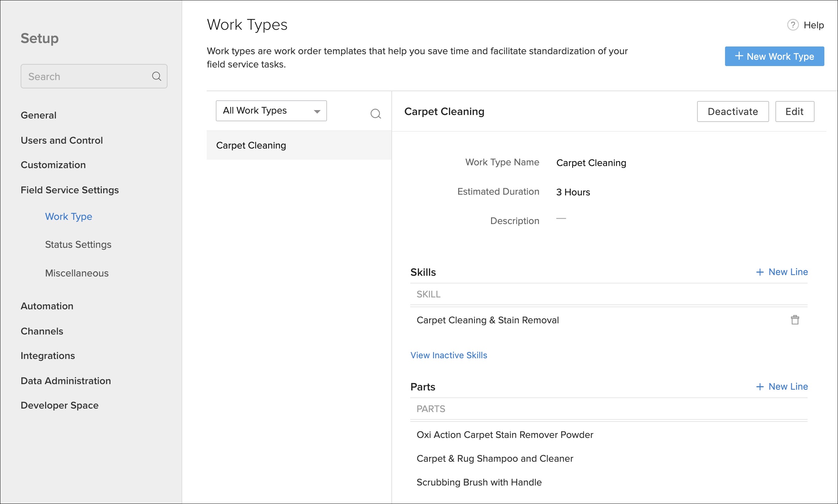Click the plus icon beside Skills New Line

760,272
